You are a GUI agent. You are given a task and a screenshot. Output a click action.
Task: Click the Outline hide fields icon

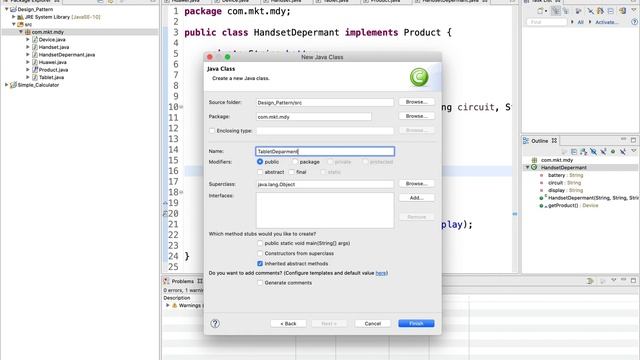tap(593, 151)
